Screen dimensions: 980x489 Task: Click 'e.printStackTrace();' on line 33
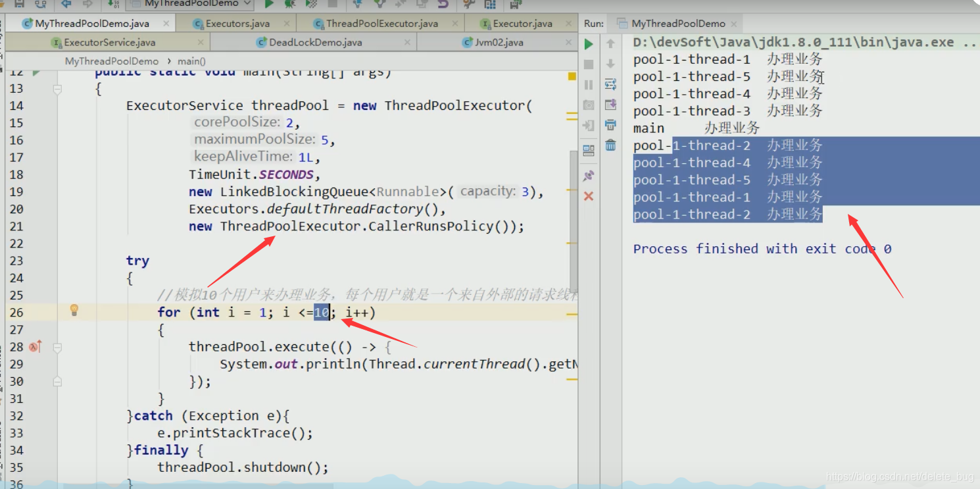pos(235,433)
